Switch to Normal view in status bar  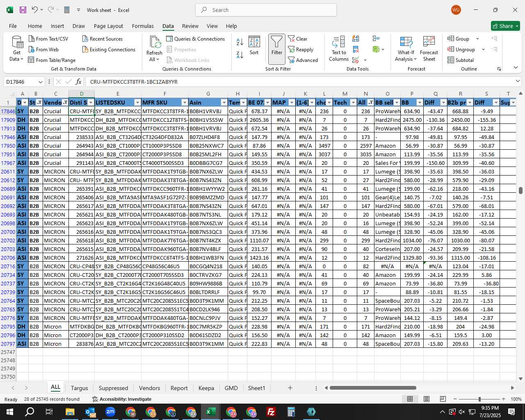pos(410,399)
